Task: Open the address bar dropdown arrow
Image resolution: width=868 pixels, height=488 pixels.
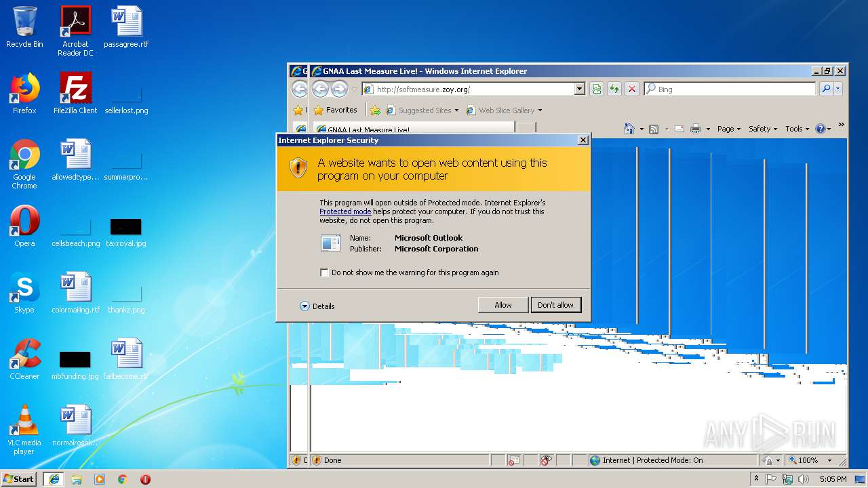Action: 579,89
